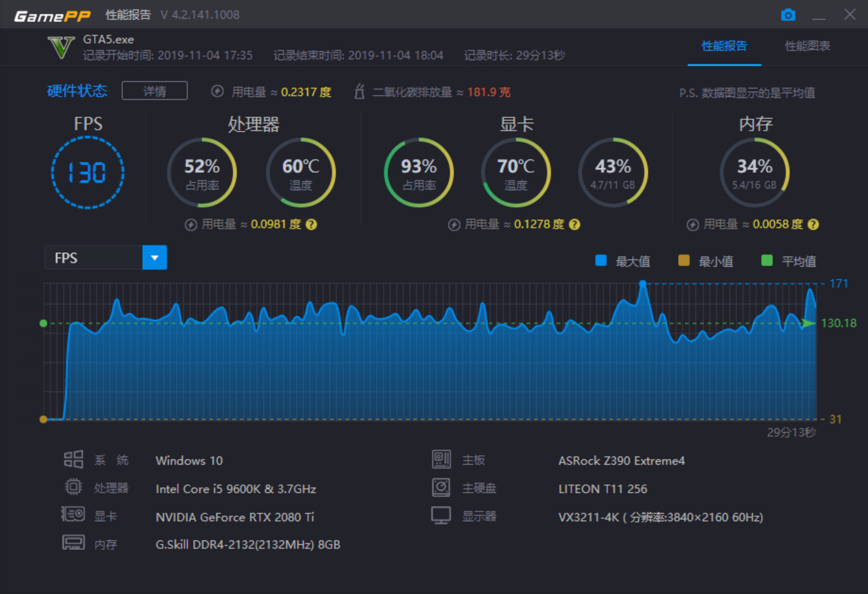Image resolution: width=868 pixels, height=594 pixels.
Task: Click the green average line start dot
Action: pos(43,323)
